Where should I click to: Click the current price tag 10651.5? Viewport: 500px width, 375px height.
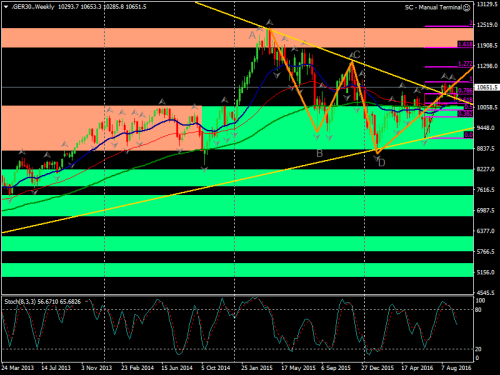click(x=487, y=87)
